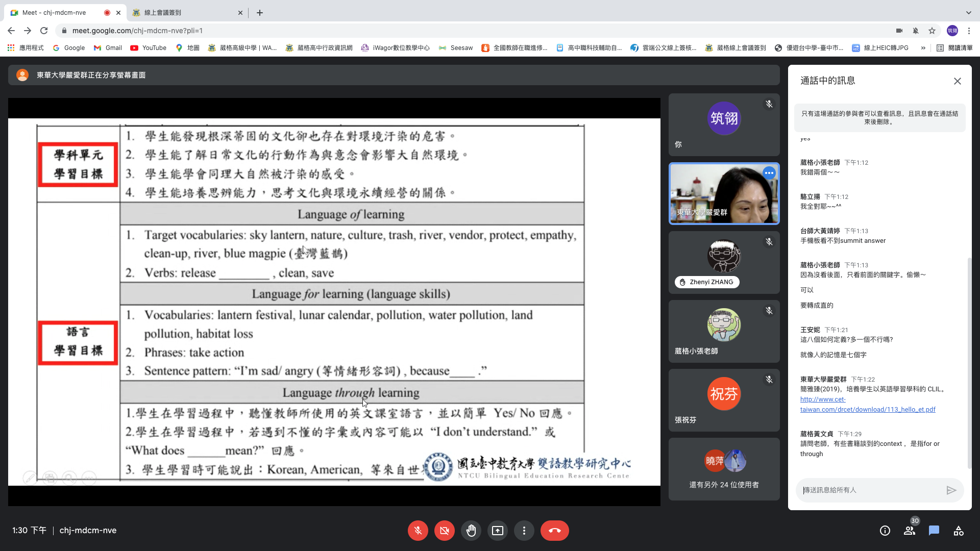Expand the hidden bookmarks chevron
Screen dimensions: 980x551
[923, 48]
